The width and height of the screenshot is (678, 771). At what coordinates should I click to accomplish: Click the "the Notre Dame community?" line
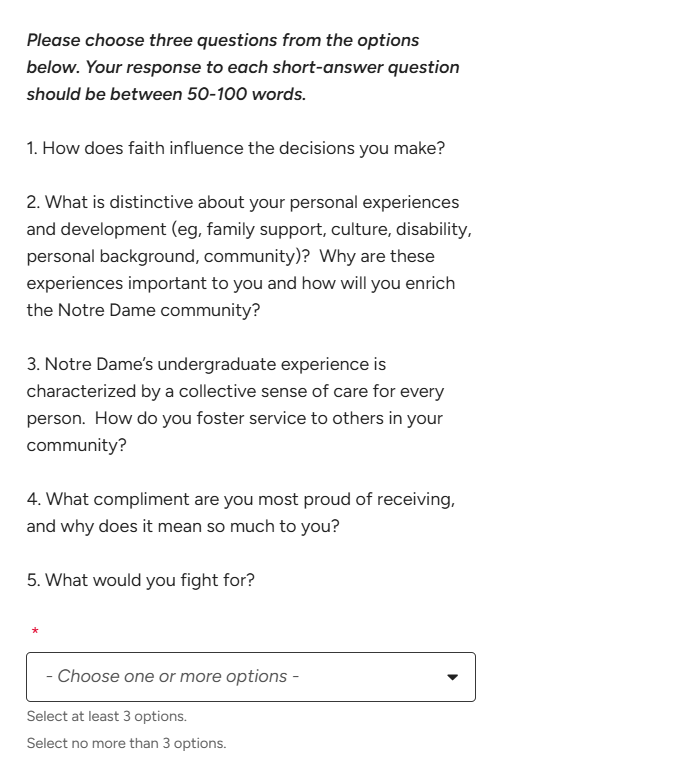(143, 310)
